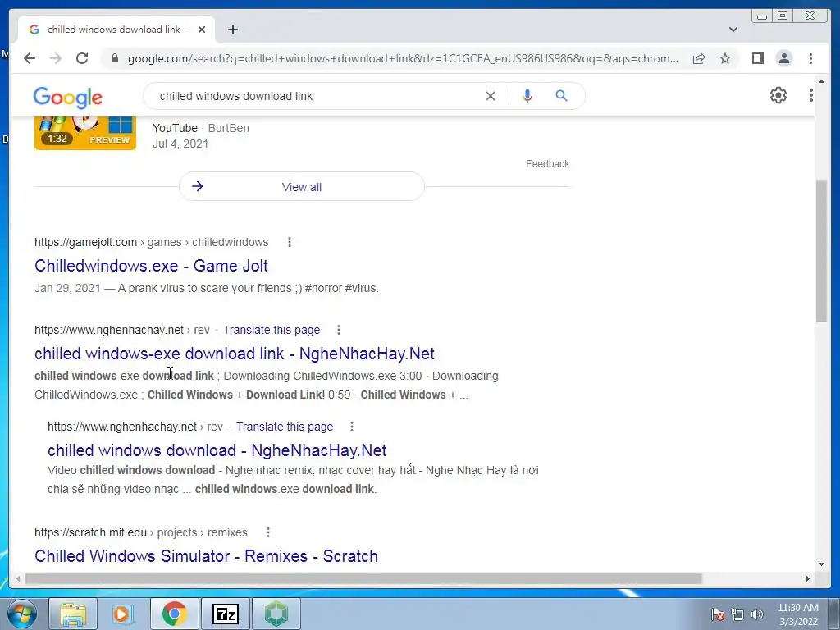Viewport: 840px width, 630px height.
Task: Open the volume control in tray
Action: tap(757, 614)
